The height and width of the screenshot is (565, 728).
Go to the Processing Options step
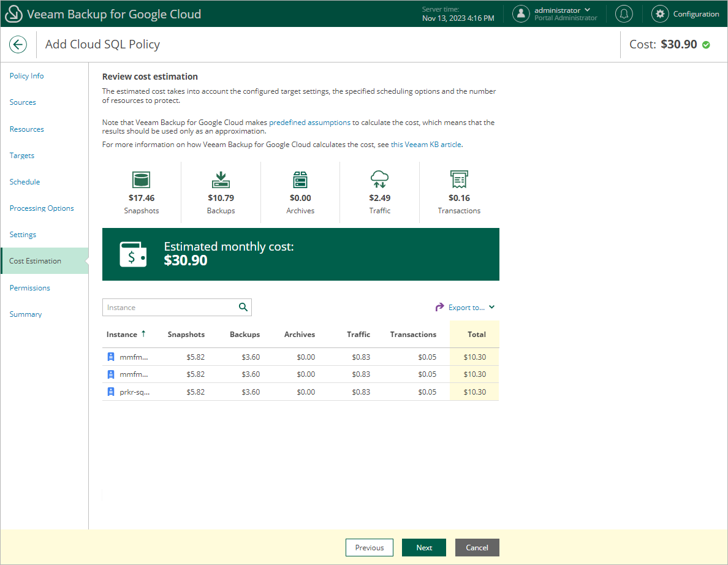tap(42, 208)
